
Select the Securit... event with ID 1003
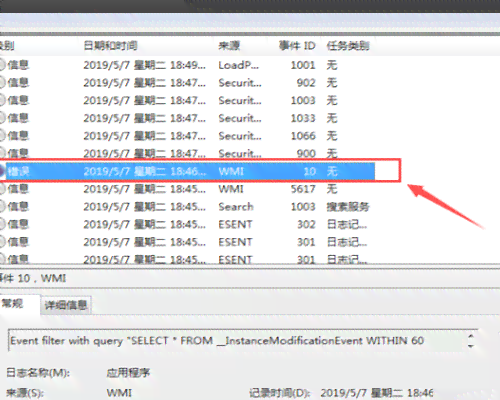pos(187,100)
